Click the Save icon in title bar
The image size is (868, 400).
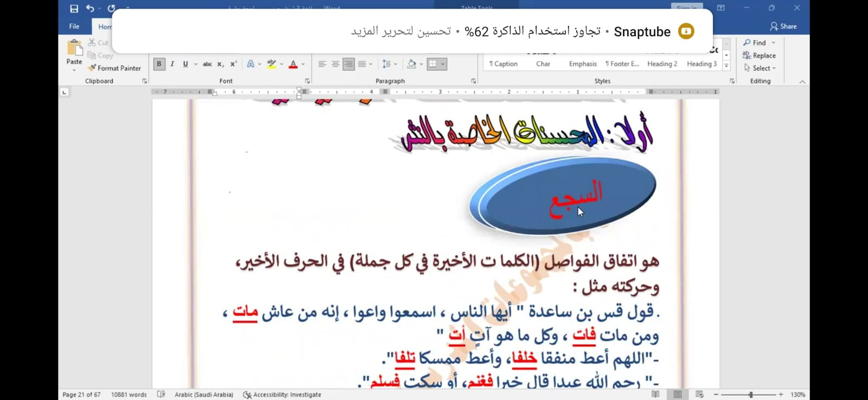click(74, 8)
